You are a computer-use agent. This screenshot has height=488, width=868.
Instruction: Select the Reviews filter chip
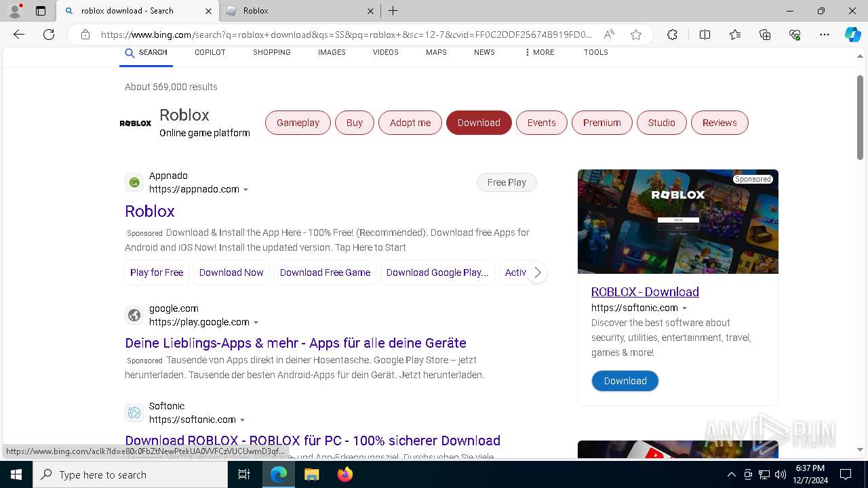tap(719, 123)
